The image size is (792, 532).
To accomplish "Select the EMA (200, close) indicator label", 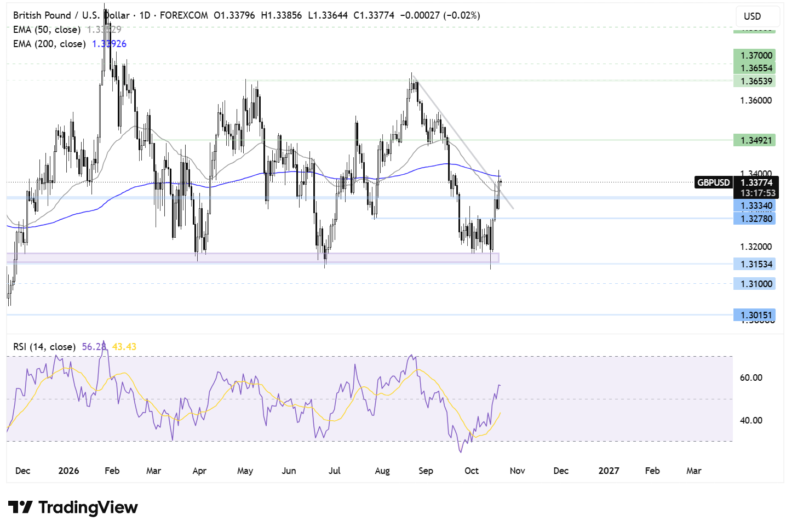I will [x=49, y=44].
